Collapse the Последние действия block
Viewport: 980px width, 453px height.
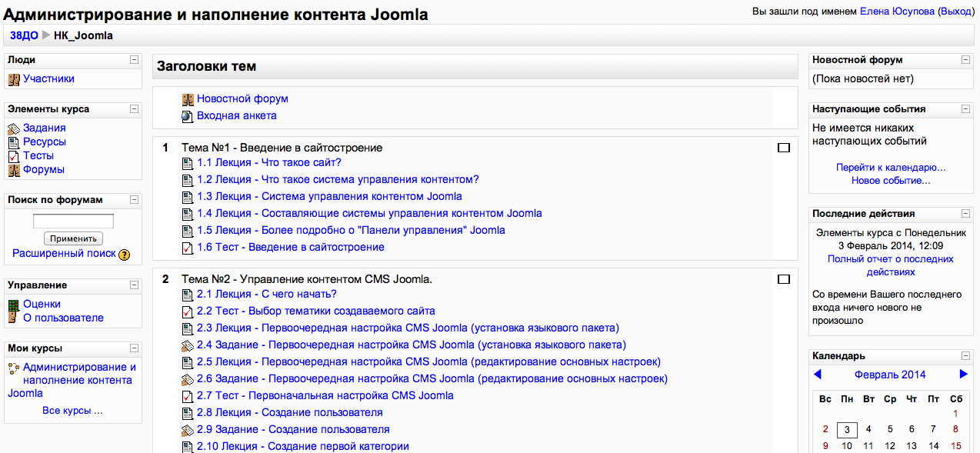(x=966, y=214)
